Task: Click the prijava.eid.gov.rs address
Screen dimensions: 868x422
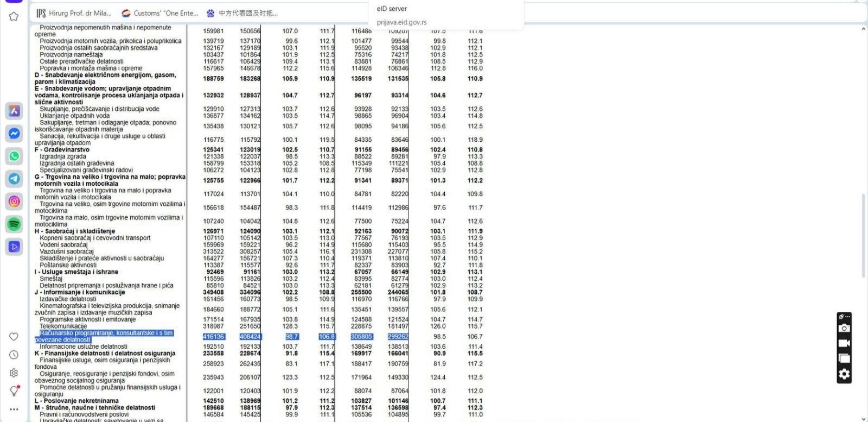Action: click(x=401, y=22)
